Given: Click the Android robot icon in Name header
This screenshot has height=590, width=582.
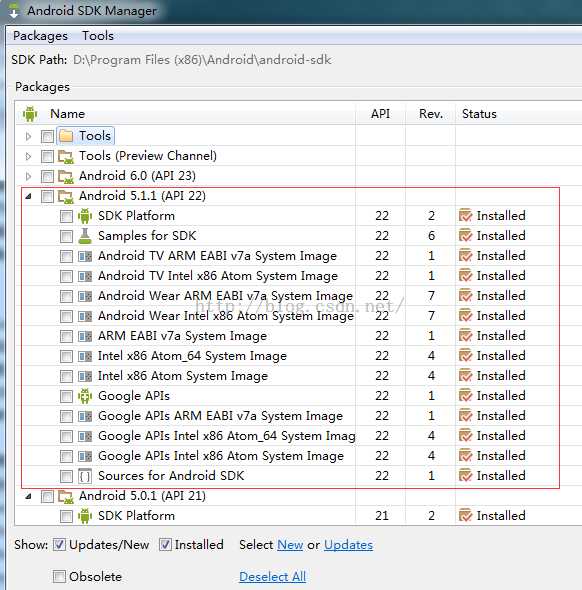Looking at the screenshot, I should [x=30, y=114].
